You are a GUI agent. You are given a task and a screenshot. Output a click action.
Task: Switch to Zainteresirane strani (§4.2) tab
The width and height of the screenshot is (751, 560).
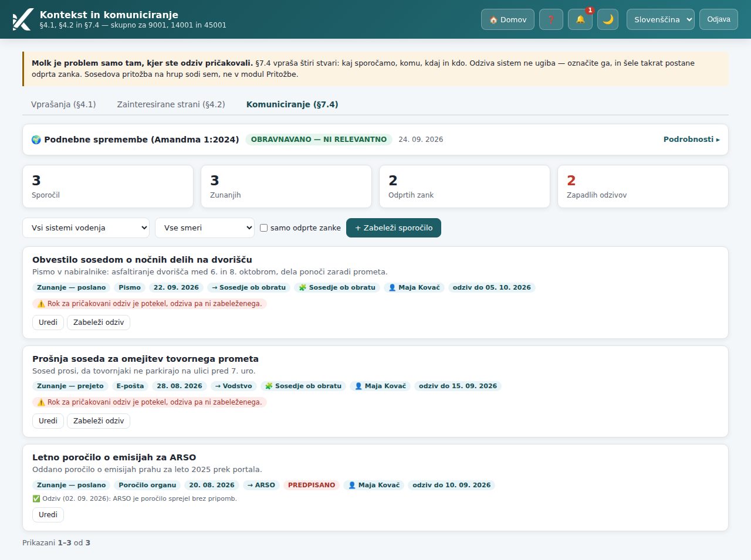pyautogui.click(x=171, y=104)
